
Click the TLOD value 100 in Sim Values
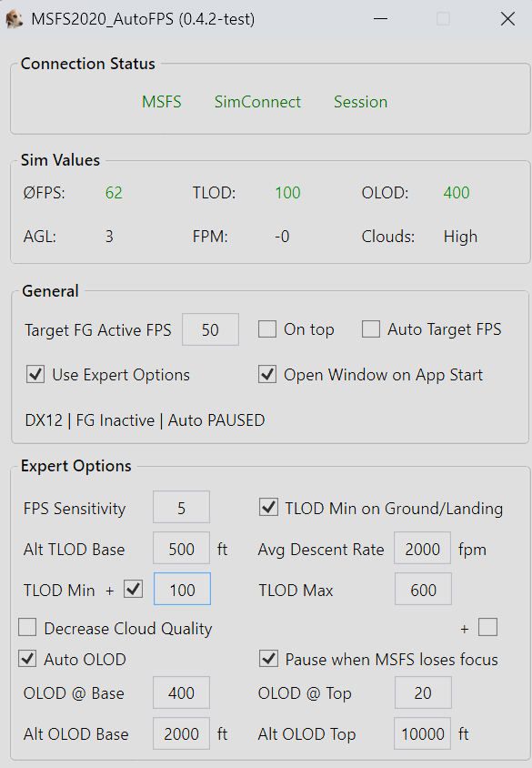coord(287,193)
